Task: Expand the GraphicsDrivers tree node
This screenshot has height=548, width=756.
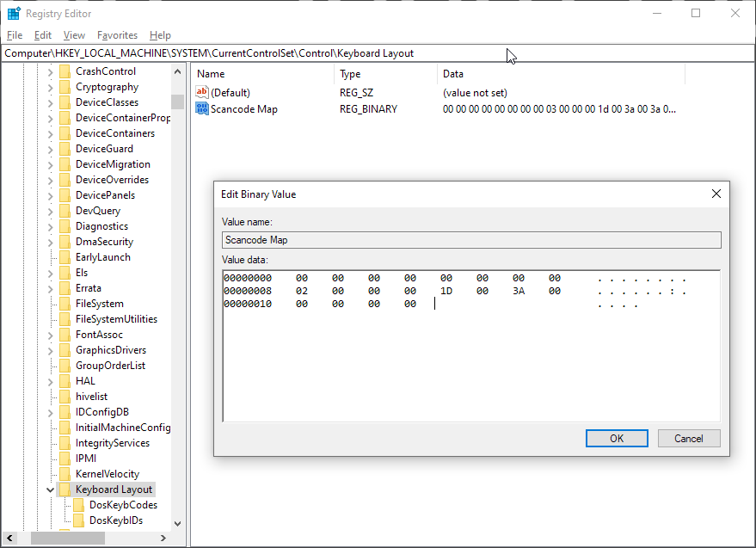Action: click(x=50, y=351)
